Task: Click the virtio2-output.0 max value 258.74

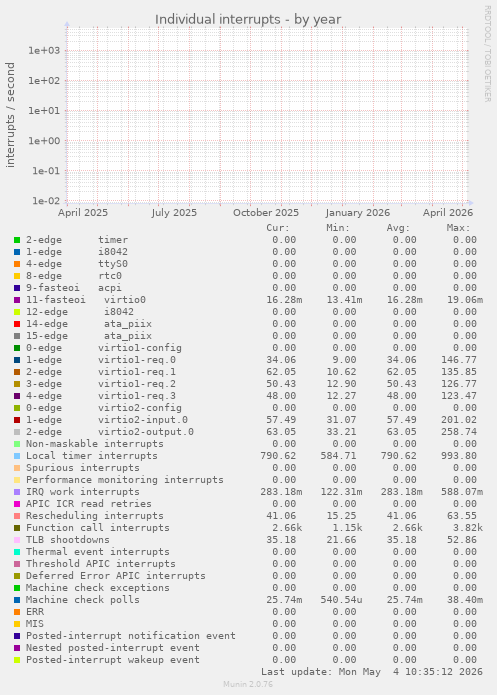Action: coord(459,432)
